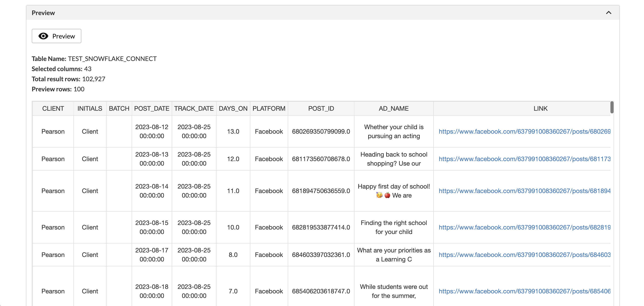Click the LINK column header
Screen dimensions: 644x306
pyautogui.click(x=540, y=109)
